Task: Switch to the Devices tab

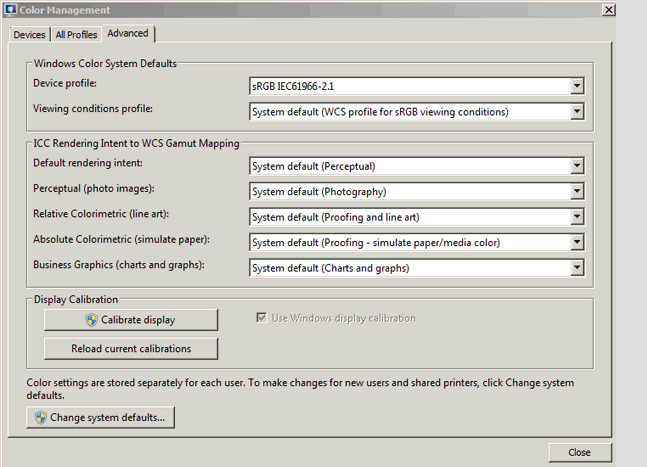Action: point(29,35)
